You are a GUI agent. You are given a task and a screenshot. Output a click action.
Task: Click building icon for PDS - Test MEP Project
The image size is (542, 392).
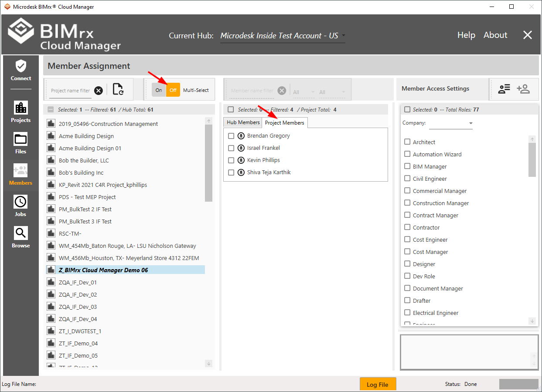[x=51, y=197]
